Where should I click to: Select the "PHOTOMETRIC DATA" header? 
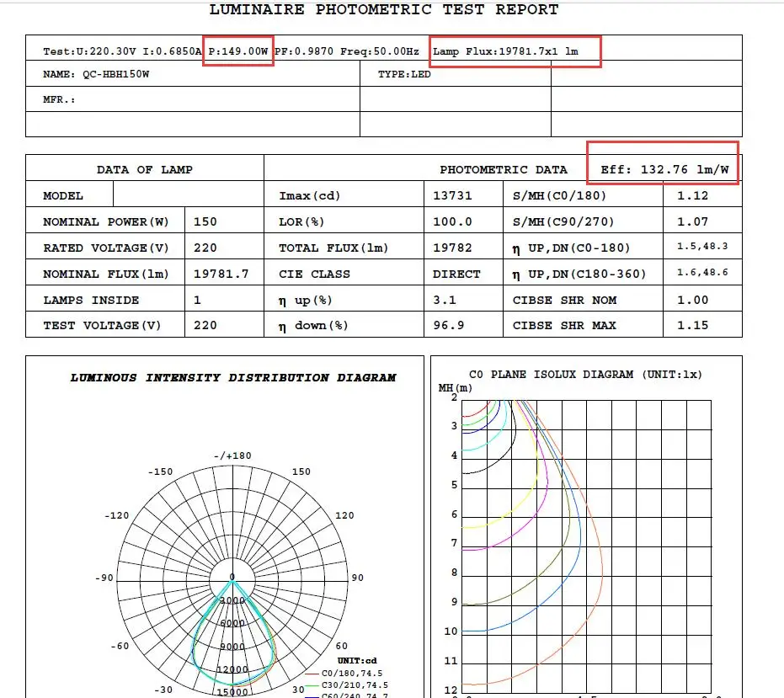tap(504, 169)
